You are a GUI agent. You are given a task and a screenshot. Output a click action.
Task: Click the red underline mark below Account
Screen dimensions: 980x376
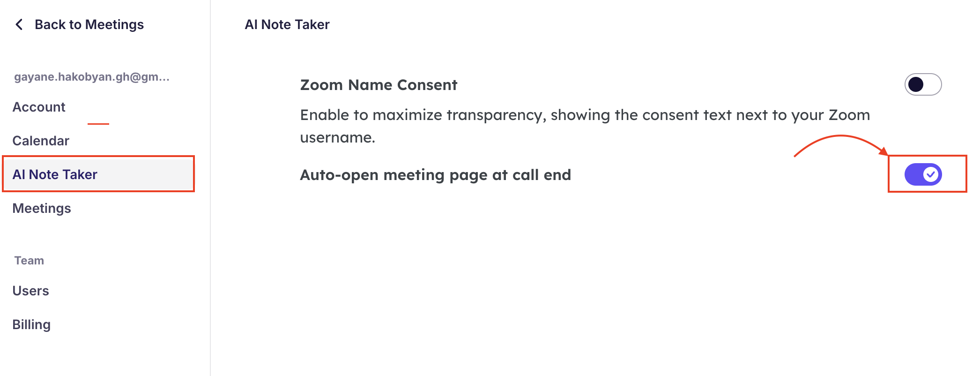pyautogui.click(x=98, y=124)
